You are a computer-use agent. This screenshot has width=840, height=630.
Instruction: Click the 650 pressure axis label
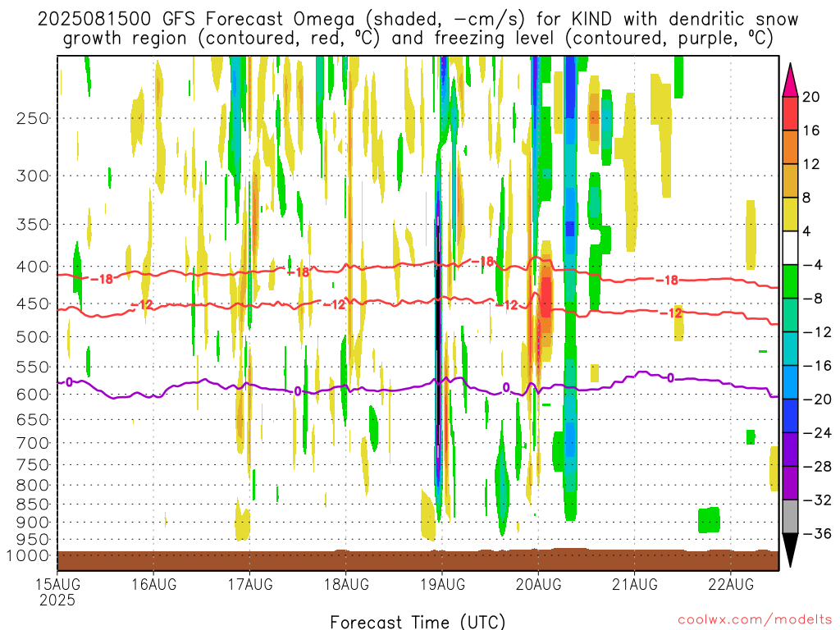click(33, 419)
